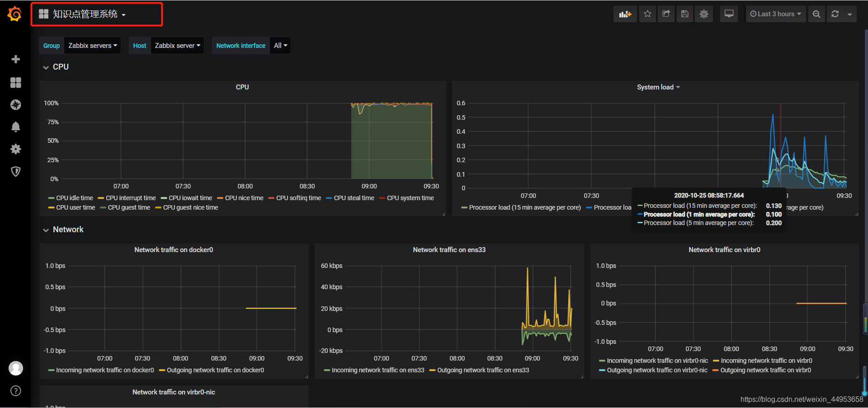Refresh the dashboard
The width and height of the screenshot is (868, 408).
(x=835, y=14)
